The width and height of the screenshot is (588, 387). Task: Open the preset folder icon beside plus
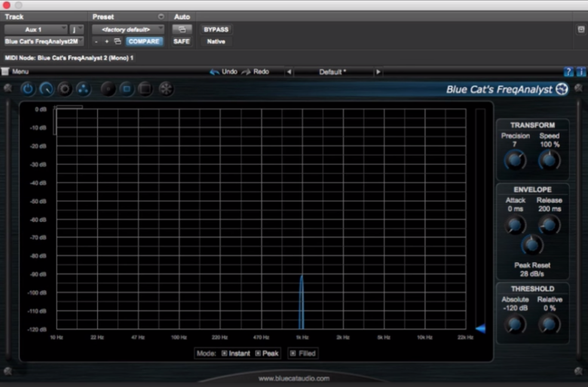118,41
